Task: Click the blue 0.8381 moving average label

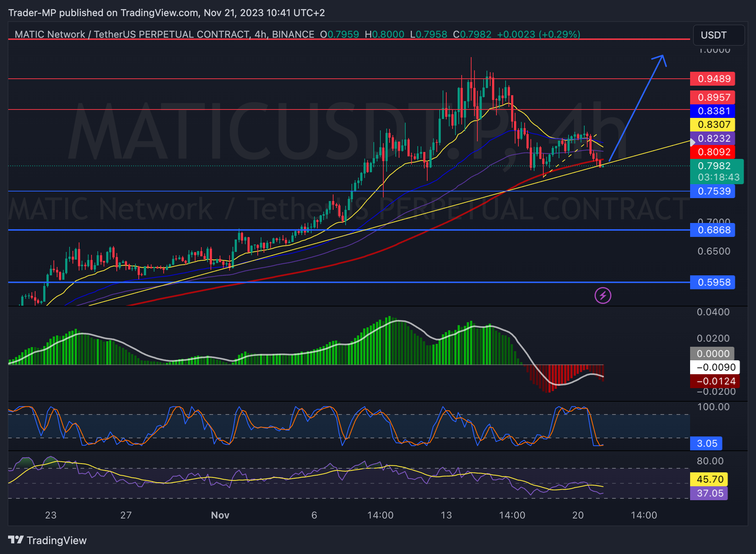Action: click(712, 111)
